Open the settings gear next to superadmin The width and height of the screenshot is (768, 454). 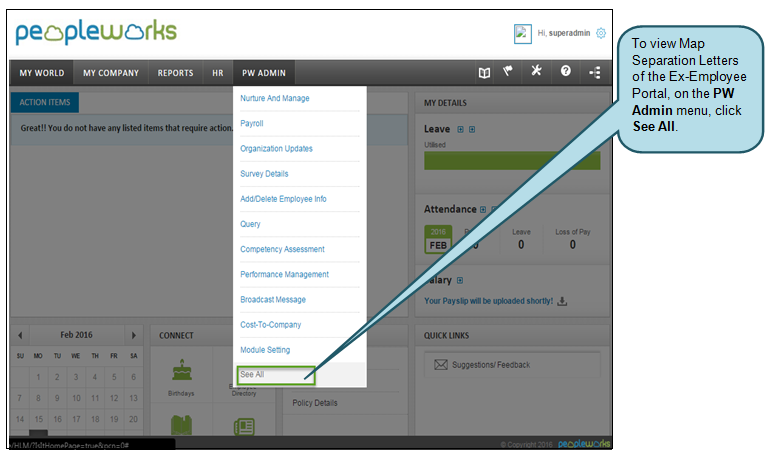[601, 33]
